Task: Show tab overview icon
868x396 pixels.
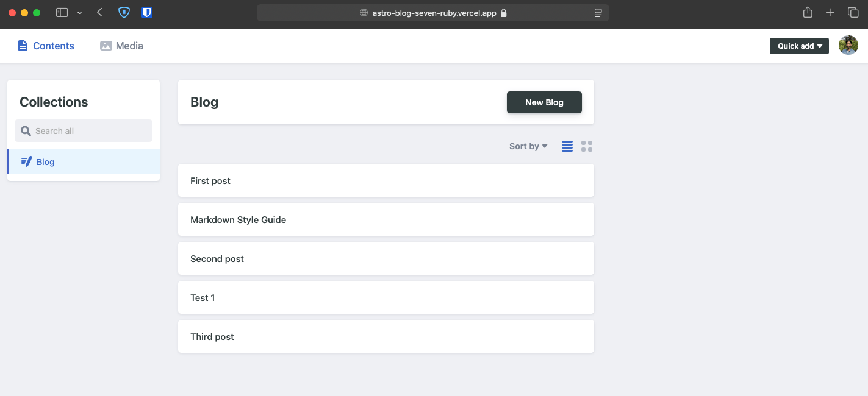Action: (853, 12)
